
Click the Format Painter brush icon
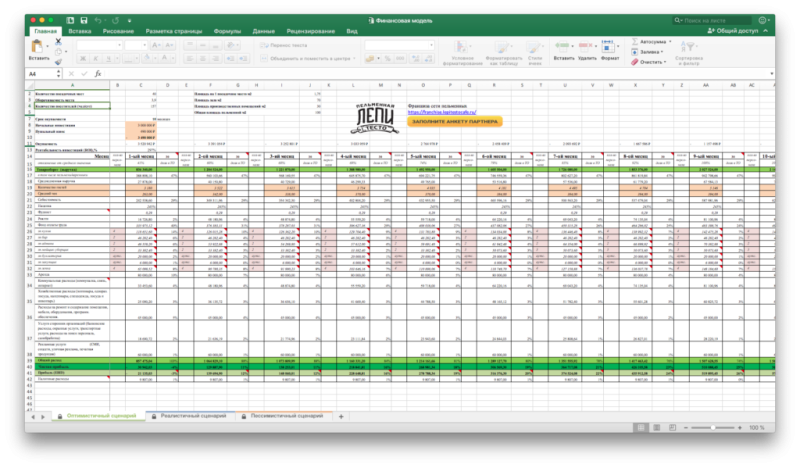pyautogui.click(x=58, y=62)
